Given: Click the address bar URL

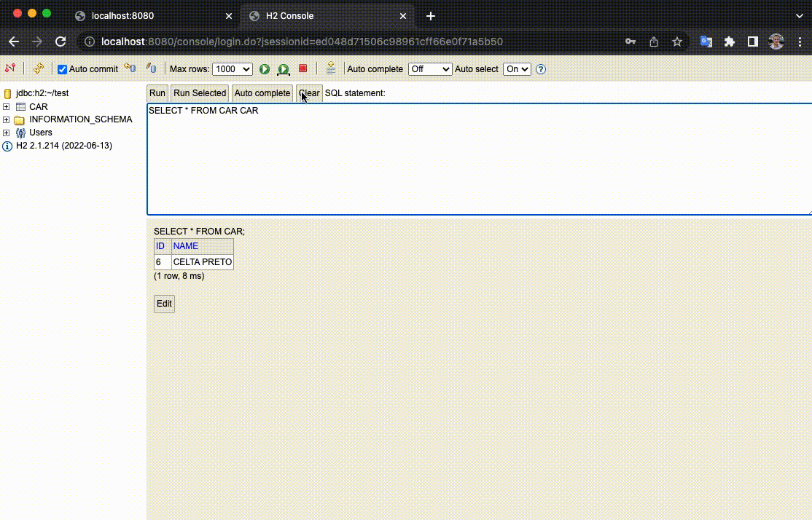Looking at the screenshot, I should point(302,42).
